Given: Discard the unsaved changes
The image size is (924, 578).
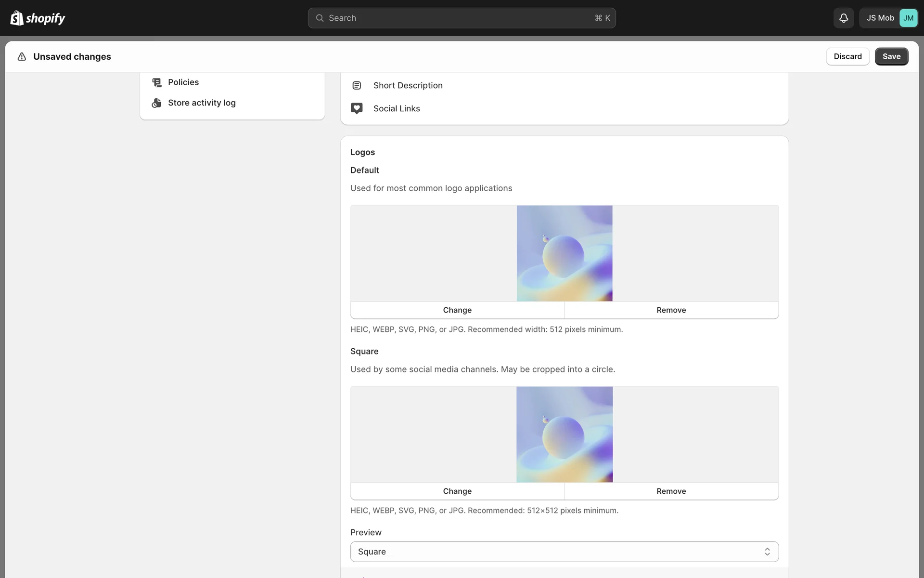Looking at the screenshot, I should pyautogui.click(x=847, y=56).
